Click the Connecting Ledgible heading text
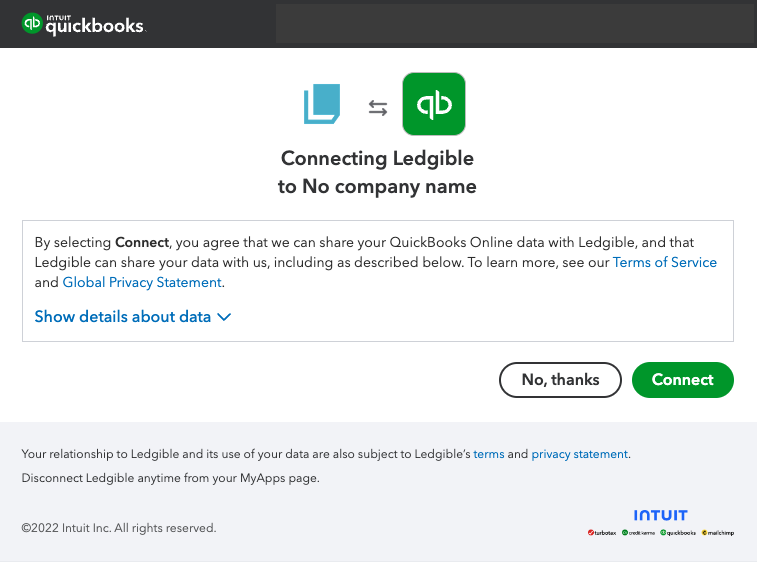 378,158
